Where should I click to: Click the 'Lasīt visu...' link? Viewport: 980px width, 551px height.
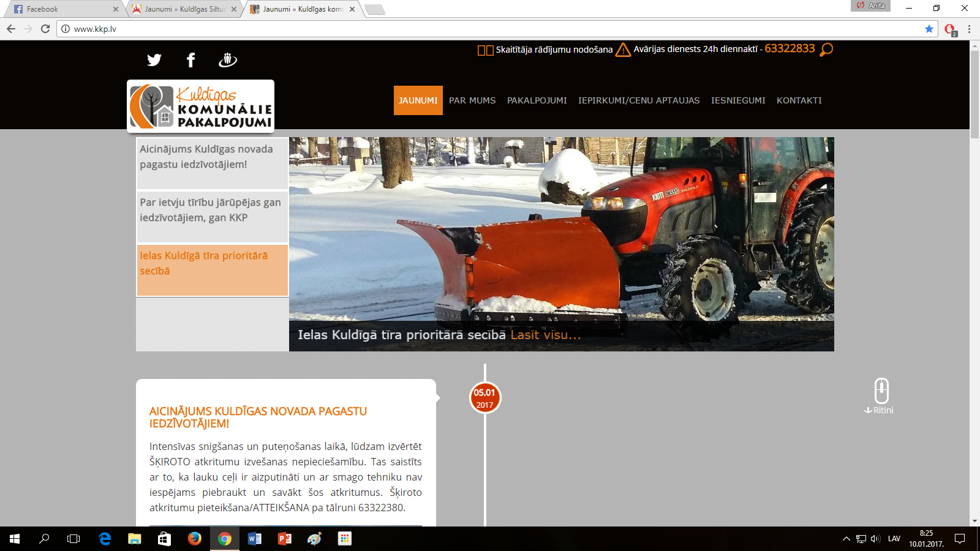[x=545, y=335]
